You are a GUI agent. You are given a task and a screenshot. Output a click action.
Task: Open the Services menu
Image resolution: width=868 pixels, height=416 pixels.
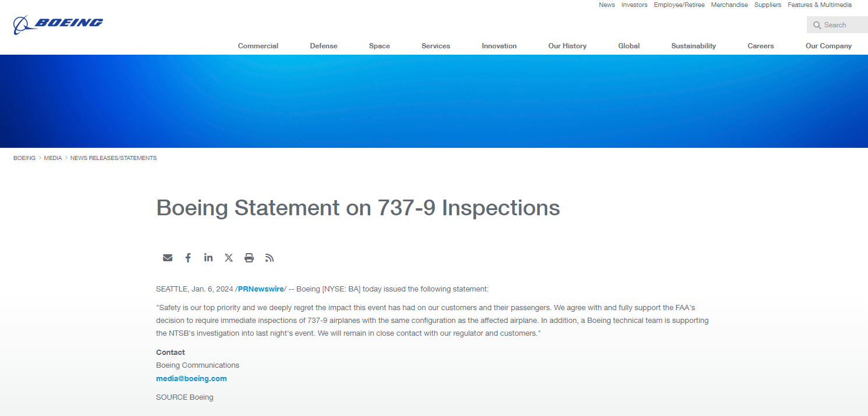pos(436,46)
